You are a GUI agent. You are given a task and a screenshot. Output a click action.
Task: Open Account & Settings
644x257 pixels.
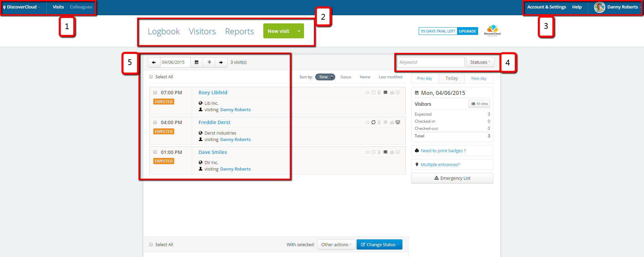(546, 7)
